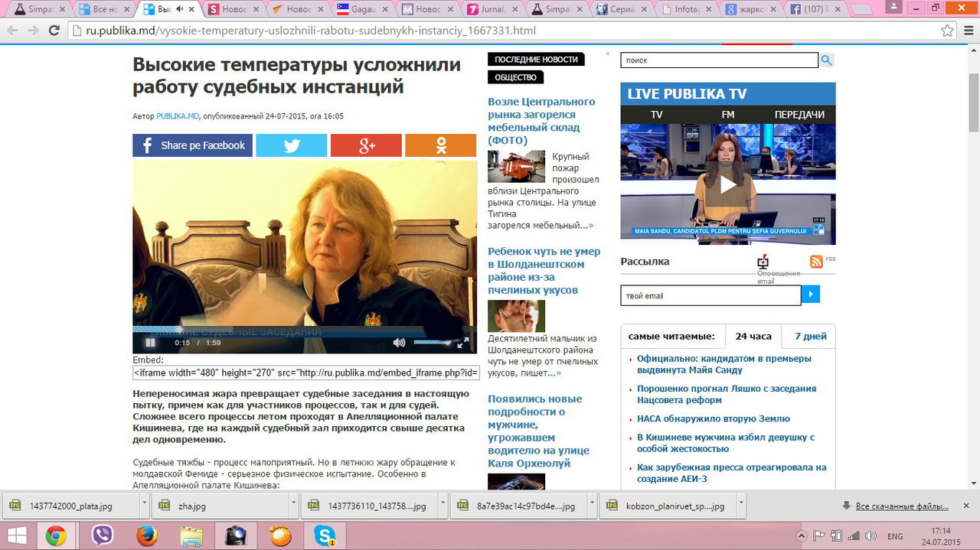Open Skype from taskbar
This screenshot has height=550, width=980.
pyautogui.click(x=325, y=535)
